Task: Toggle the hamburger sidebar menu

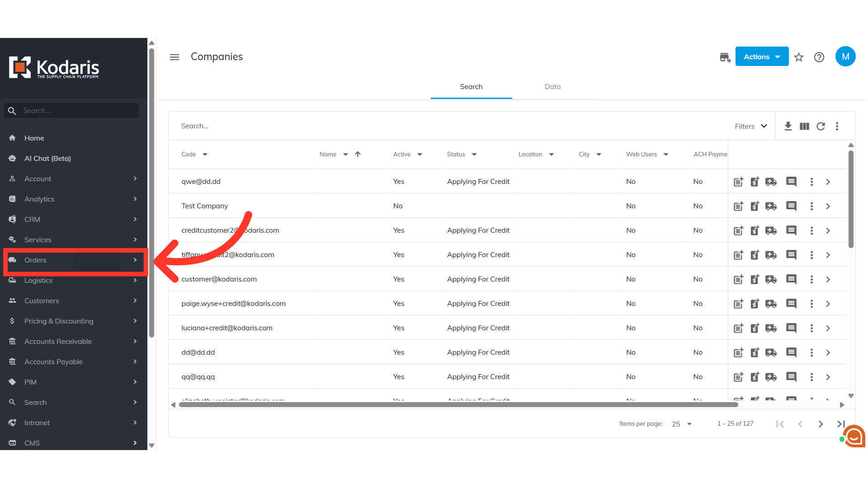Action: (x=175, y=57)
